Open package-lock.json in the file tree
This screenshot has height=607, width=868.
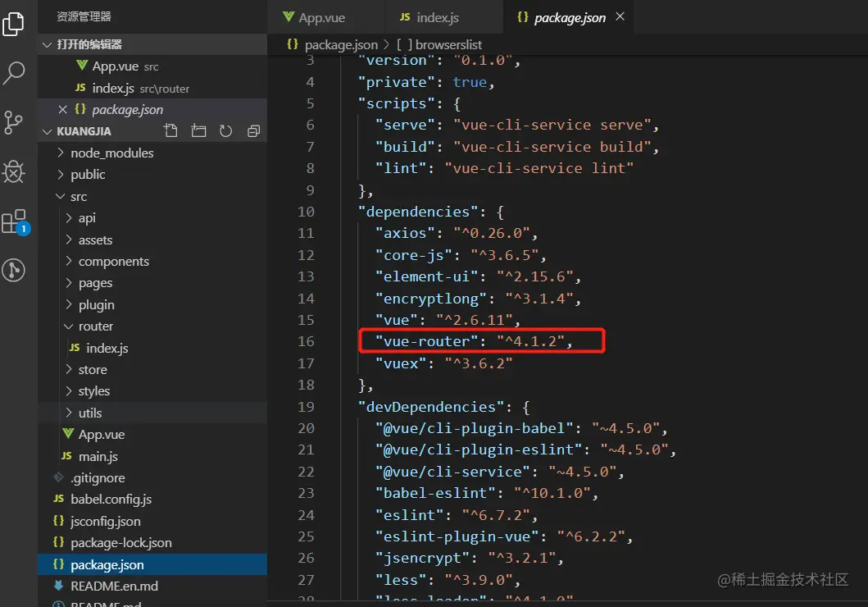152,542
